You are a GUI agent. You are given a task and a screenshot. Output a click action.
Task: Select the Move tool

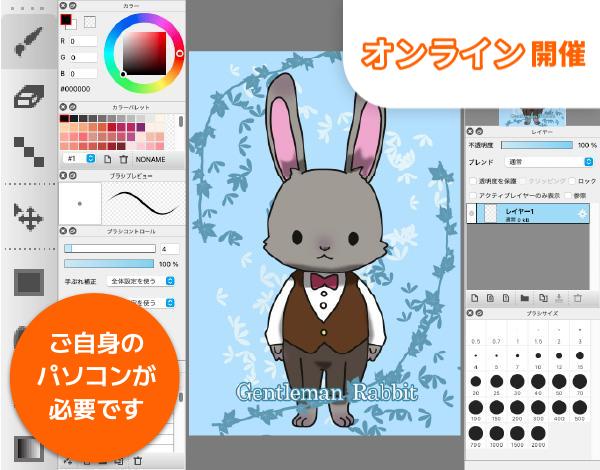pos(28,217)
